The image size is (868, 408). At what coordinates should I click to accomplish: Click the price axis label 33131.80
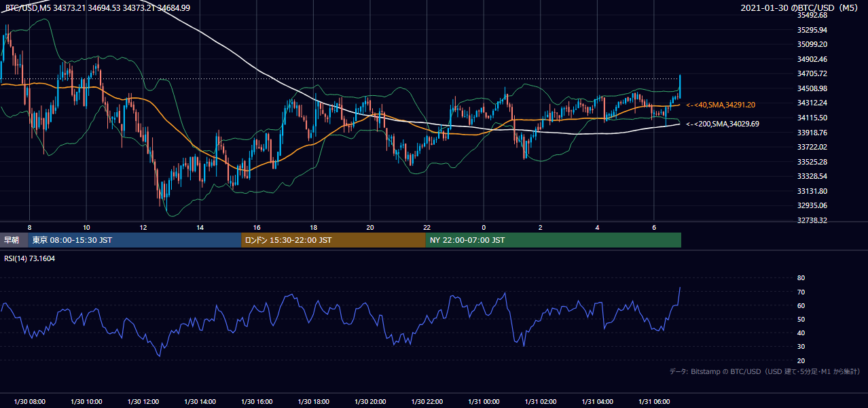point(812,191)
